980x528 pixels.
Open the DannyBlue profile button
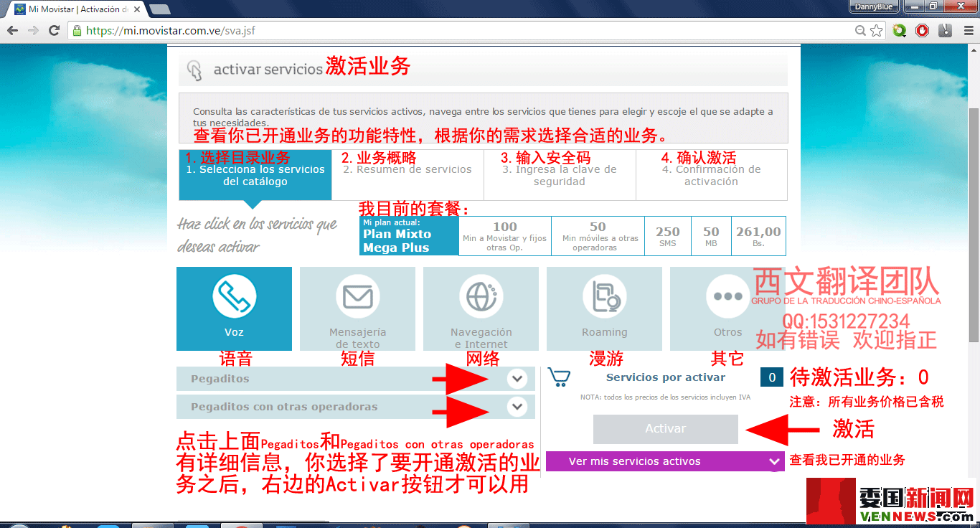tap(875, 6)
